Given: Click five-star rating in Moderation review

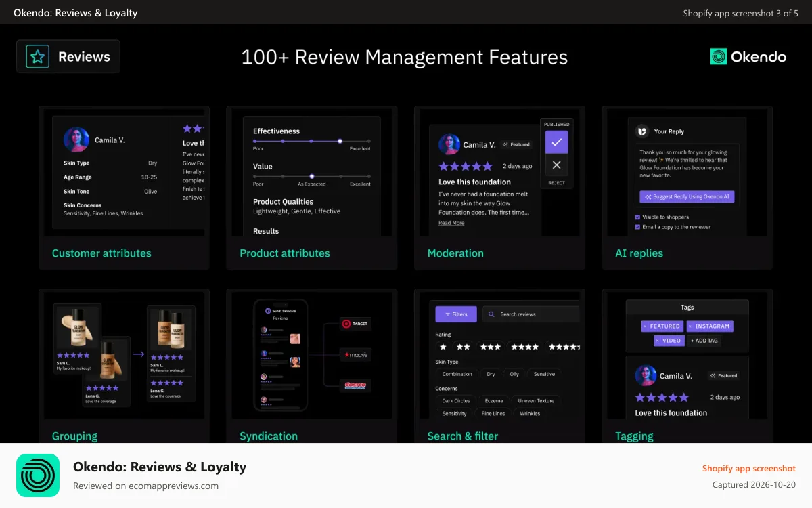Looking at the screenshot, I should pyautogui.click(x=466, y=166).
